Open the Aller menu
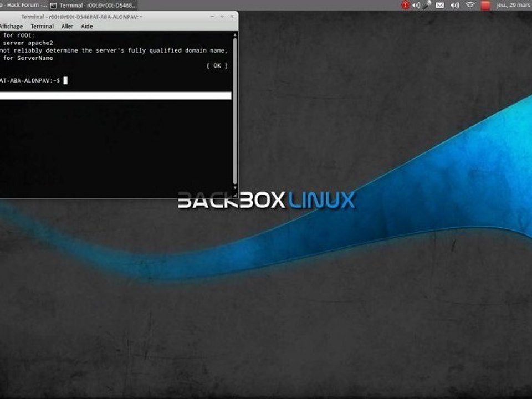The image size is (532, 399). click(x=67, y=26)
